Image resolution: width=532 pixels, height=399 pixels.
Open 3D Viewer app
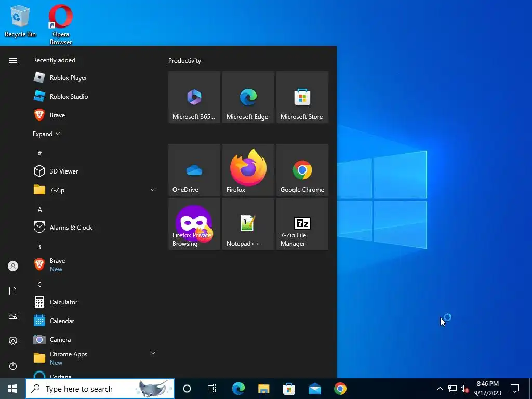point(94,171)
